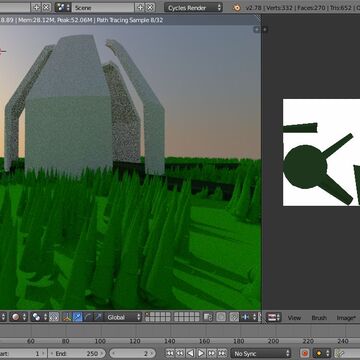This screenshot has width=360, height=360.
Task: Play the animation forward
Action: 201,353
